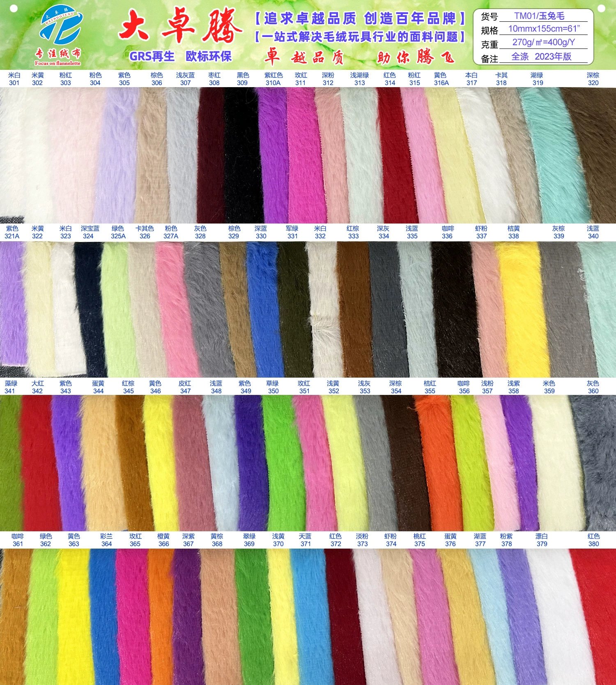Click the 浅湖绿 313 color label

tap(360, 79)
